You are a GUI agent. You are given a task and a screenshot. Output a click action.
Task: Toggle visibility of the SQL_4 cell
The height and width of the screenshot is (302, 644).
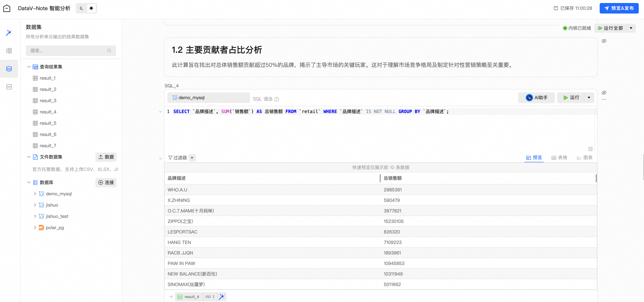click(x=604, y=93)
